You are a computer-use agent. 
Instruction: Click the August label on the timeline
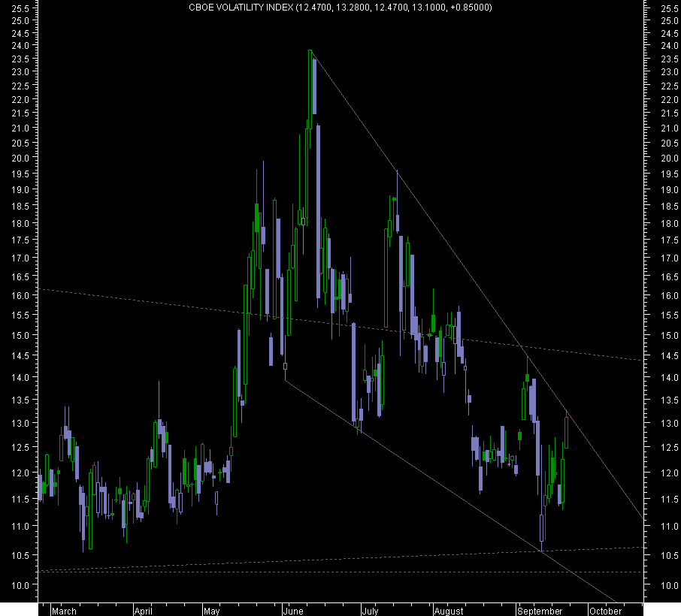pyautogui.click(x=450, y=611)
